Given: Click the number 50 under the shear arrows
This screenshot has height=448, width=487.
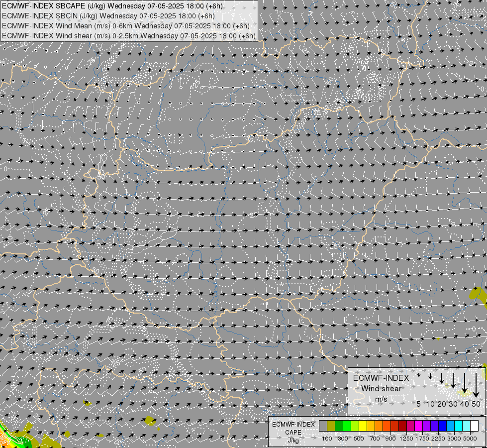Looking at the screenshot, I should [x=476, y=404].
